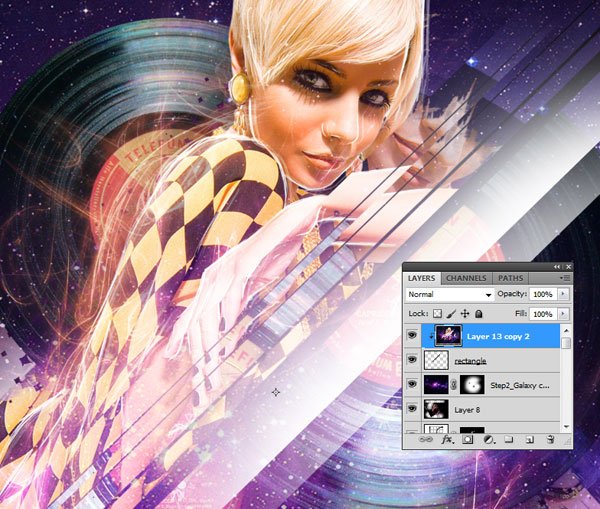Screen dimensions: 600x509
Task: Hide the rectangle layer
Action: pos(412,360)
